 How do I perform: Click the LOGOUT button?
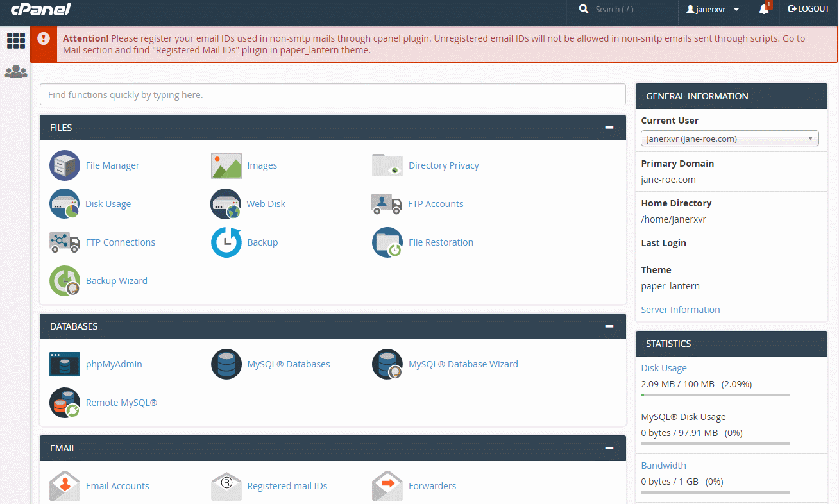coord(809,9)
